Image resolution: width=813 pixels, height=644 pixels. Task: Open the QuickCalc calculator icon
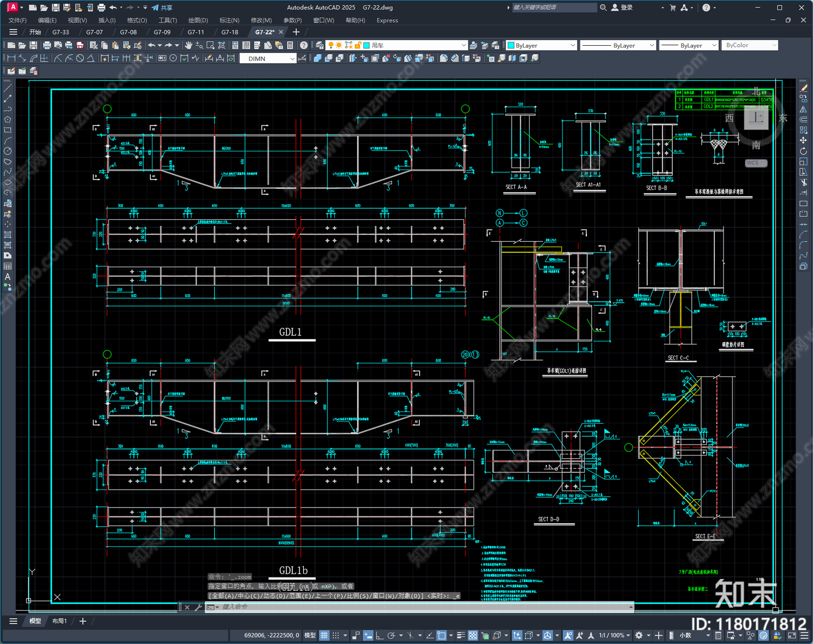[290, 45]
